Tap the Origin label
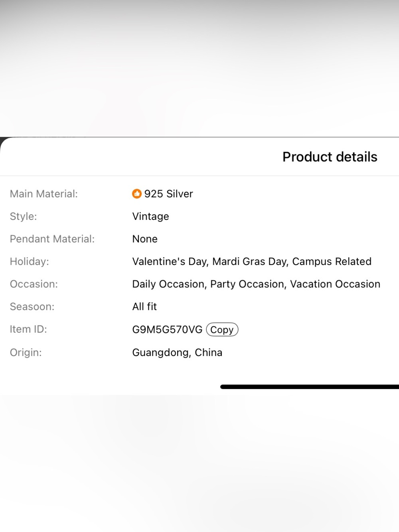 point(26,352)
